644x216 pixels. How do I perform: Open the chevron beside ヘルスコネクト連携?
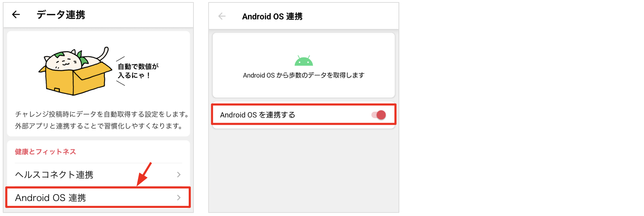pos(179,175)
